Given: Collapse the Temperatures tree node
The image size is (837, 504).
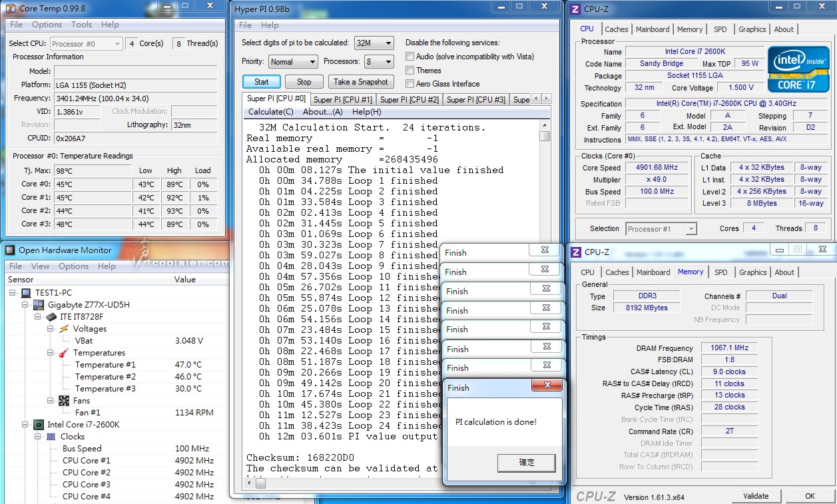Looking at the screenshot, I should coord(51,353).
